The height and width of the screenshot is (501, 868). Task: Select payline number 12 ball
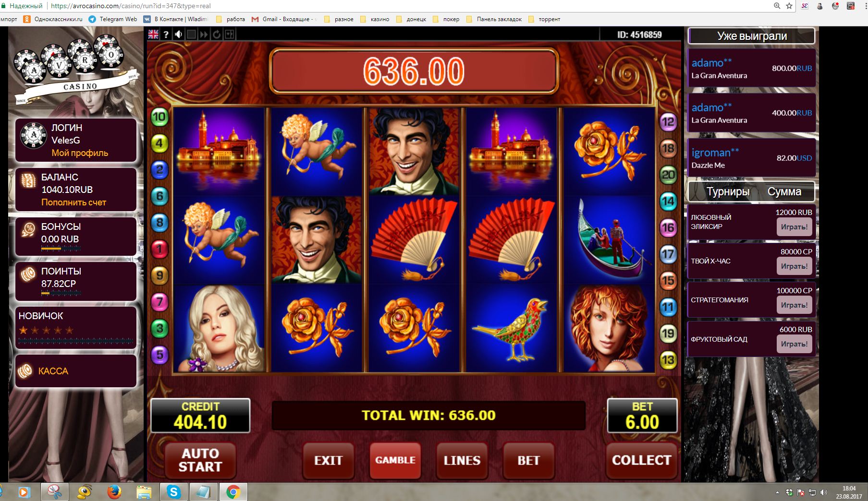668,122
